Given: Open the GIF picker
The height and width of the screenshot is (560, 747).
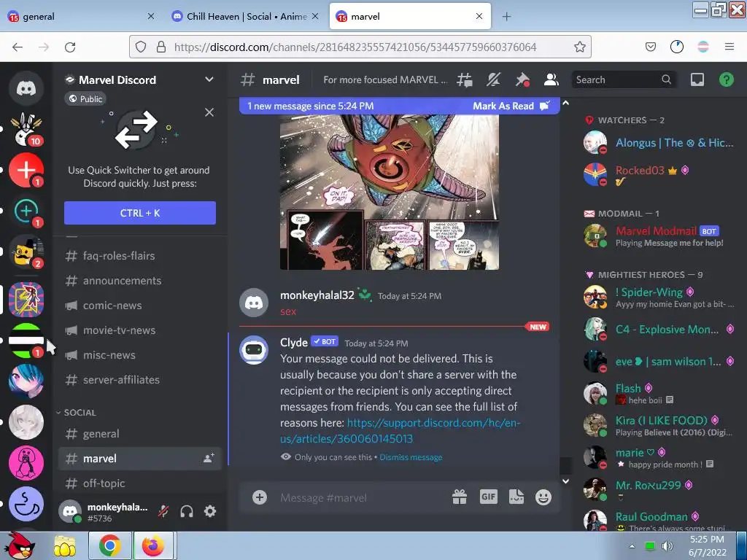Looking at the screenshot, I should [x=488, y=497].
